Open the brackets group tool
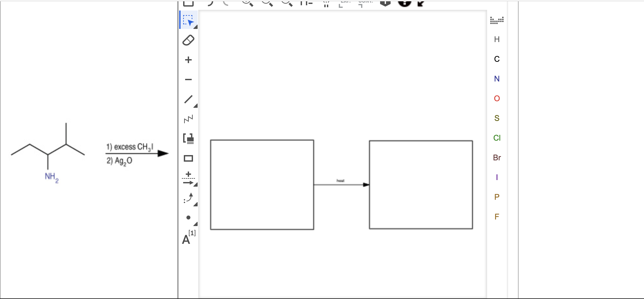The image size is (644, 299). tap(188, 139)
